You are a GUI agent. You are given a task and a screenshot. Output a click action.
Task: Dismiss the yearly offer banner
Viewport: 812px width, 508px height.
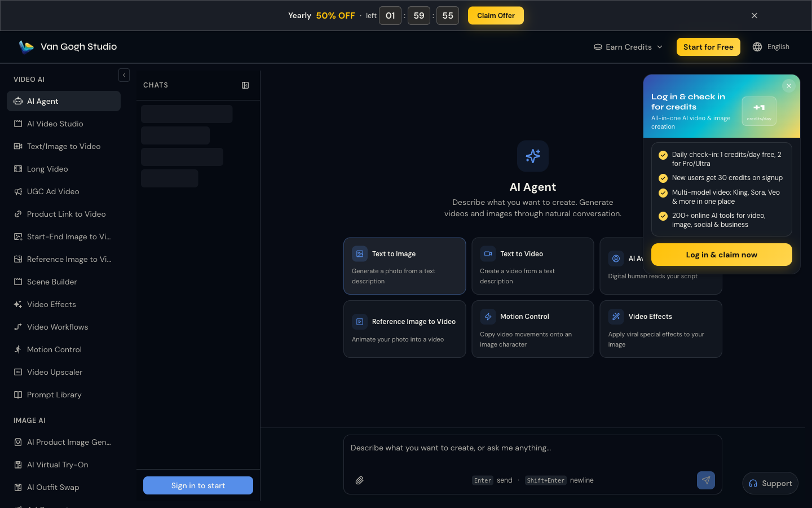(x=754, y=16)
